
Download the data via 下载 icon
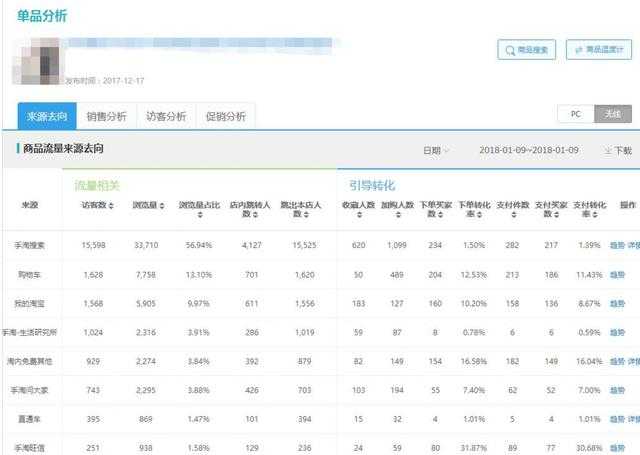tap(618, 151)
